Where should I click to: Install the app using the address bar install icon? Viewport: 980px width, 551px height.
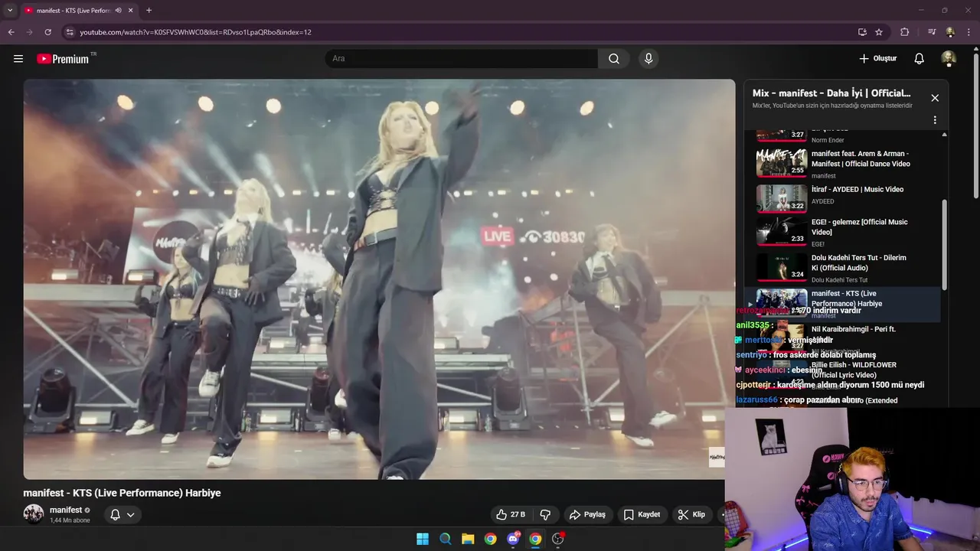click(862, 32)
